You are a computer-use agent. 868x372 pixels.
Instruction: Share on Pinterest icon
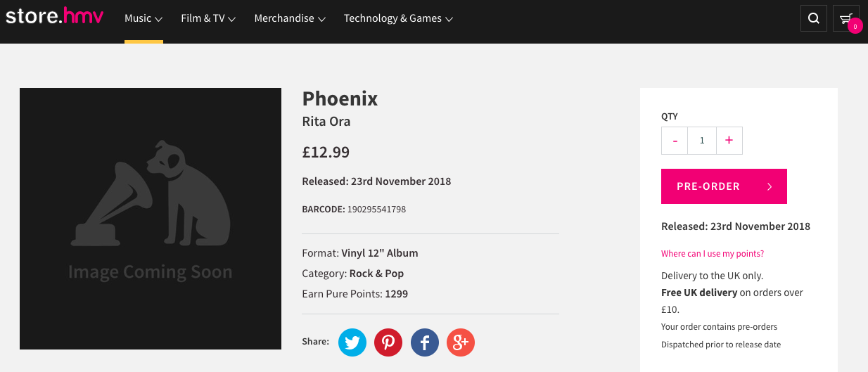(388, 342)
